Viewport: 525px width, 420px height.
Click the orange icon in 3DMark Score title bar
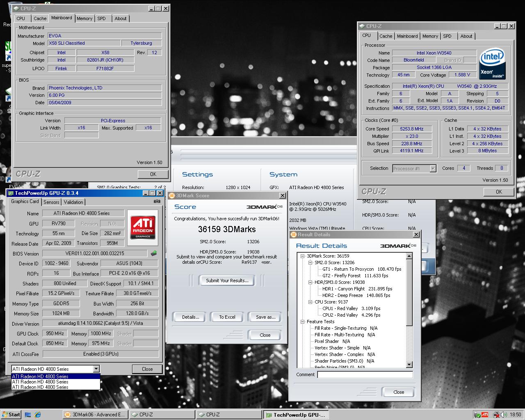[172, 196]
